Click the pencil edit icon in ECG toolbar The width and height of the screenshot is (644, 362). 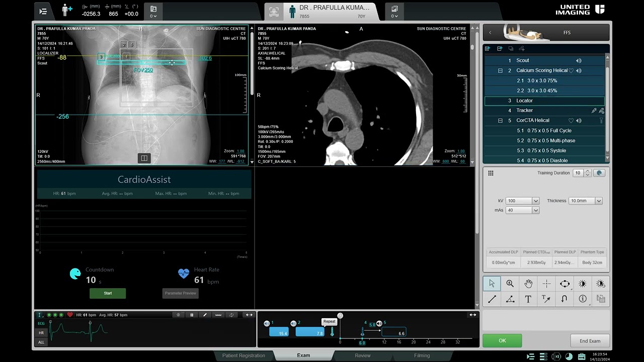click(205, 315)
